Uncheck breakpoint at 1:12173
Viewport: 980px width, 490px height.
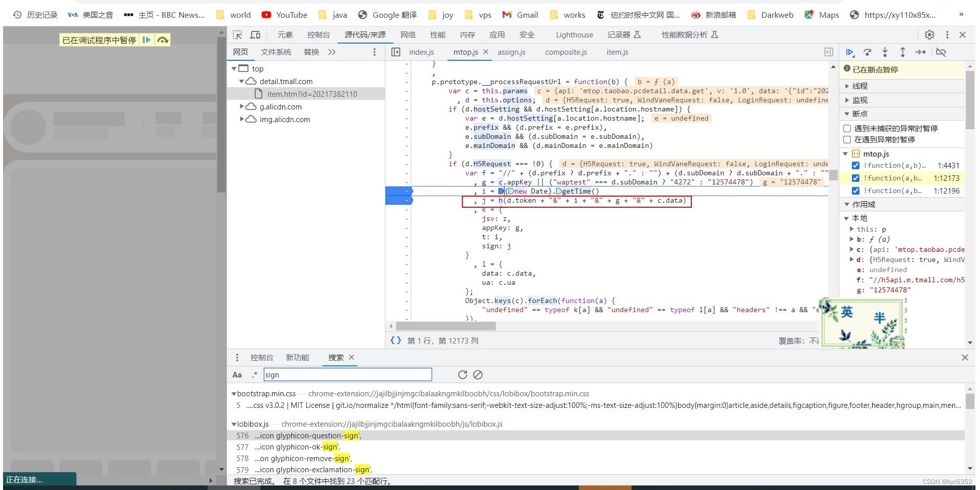coord(855,178)
